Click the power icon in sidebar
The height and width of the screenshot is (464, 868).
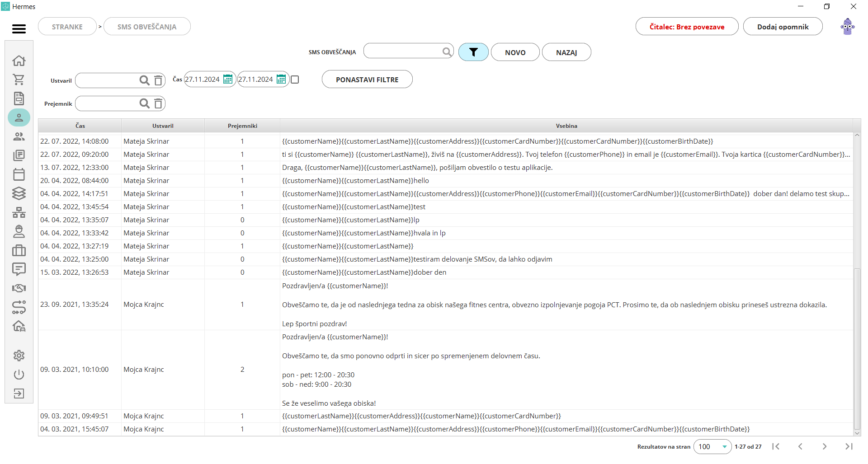point(19,375)
